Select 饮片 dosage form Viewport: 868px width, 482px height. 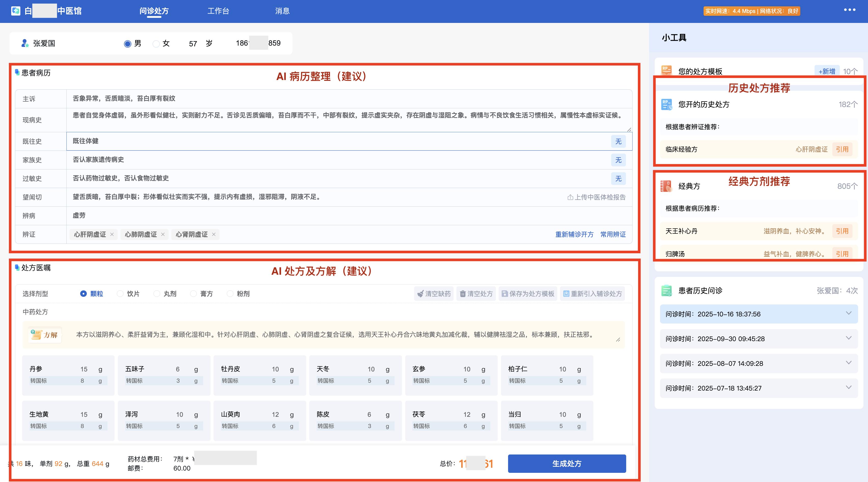[120, 294]
